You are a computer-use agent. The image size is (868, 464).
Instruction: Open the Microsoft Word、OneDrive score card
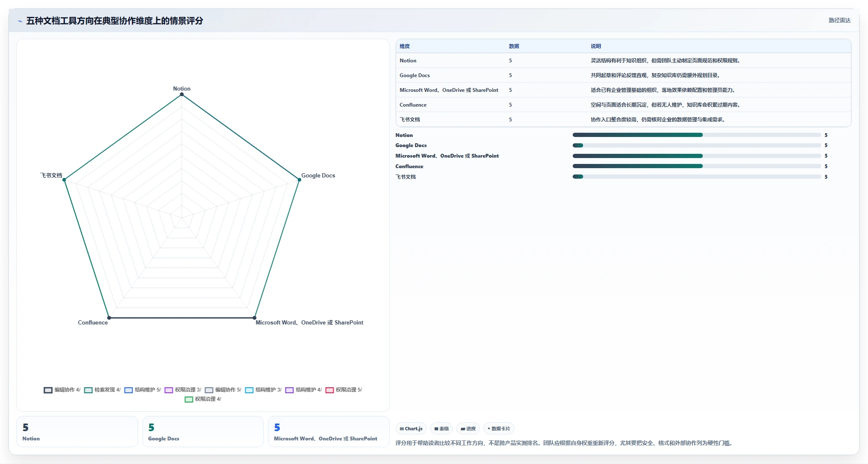(329, 432)
